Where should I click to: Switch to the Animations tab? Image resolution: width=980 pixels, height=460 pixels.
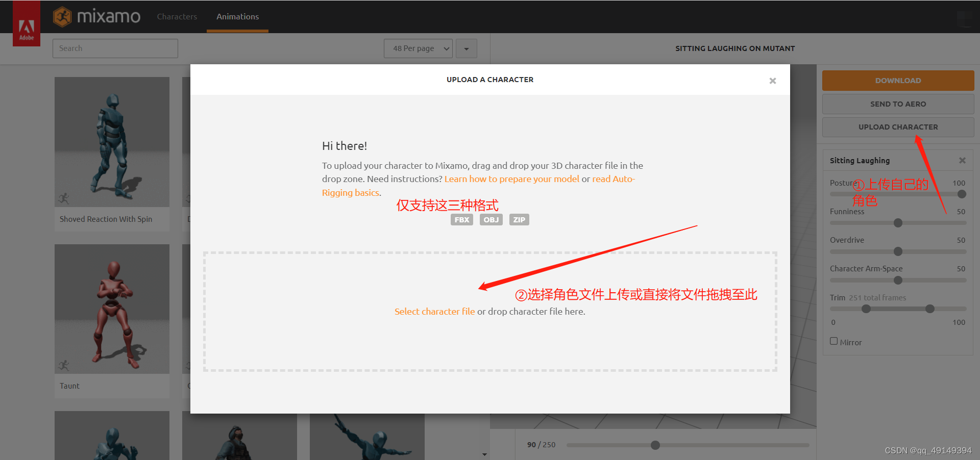click(237, 17)
